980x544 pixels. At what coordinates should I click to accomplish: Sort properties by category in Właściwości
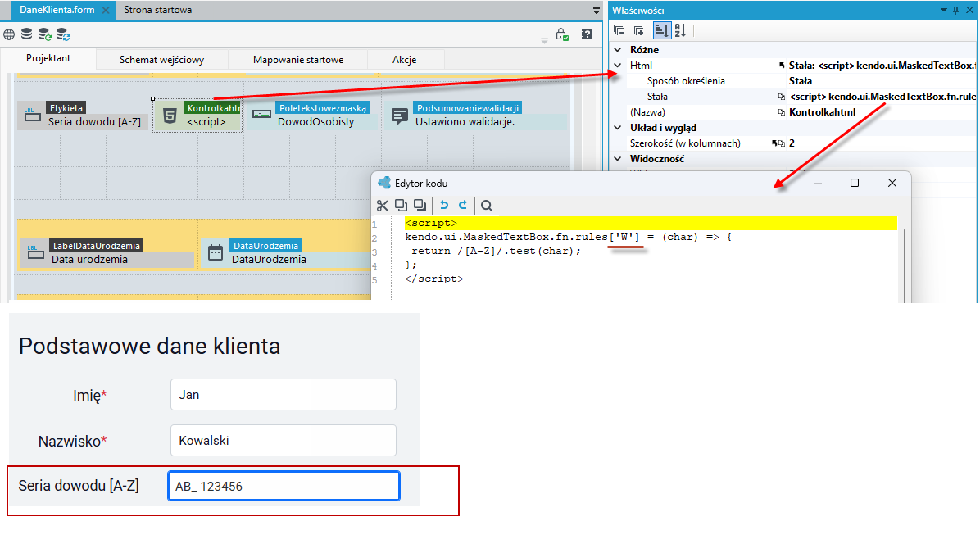pyautogui.click(x=661, y=30)
